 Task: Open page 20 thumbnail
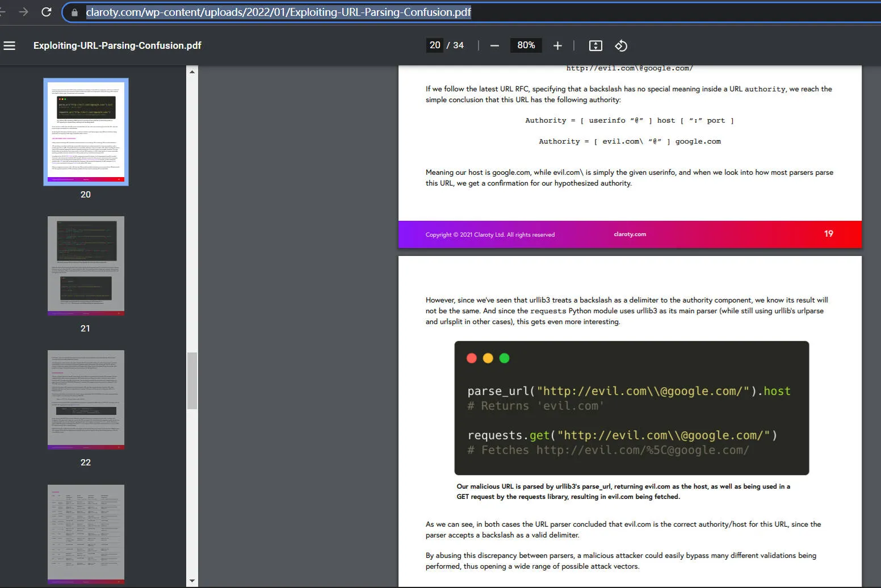pos(86,132)
